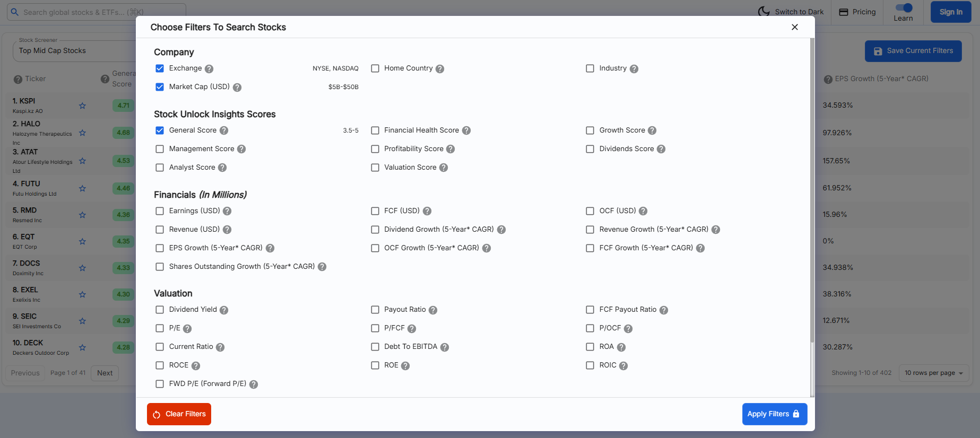Click the Ticker column header

point(36,78)
